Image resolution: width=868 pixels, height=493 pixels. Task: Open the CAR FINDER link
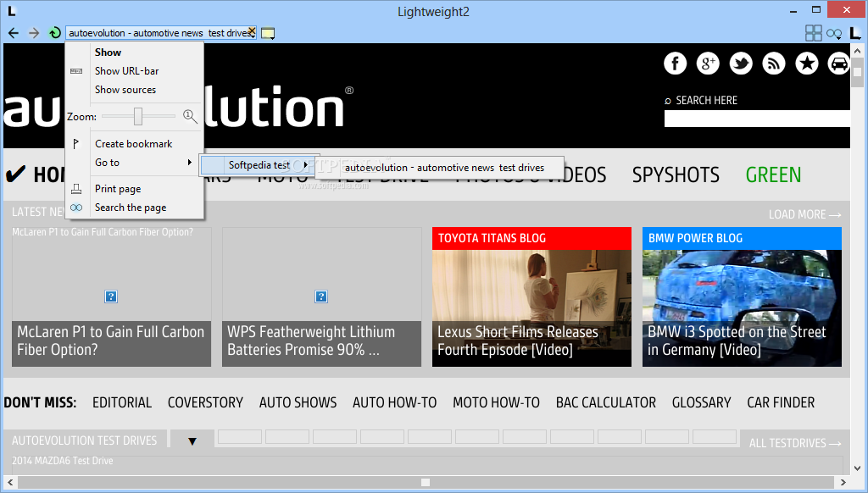point(781,402)
